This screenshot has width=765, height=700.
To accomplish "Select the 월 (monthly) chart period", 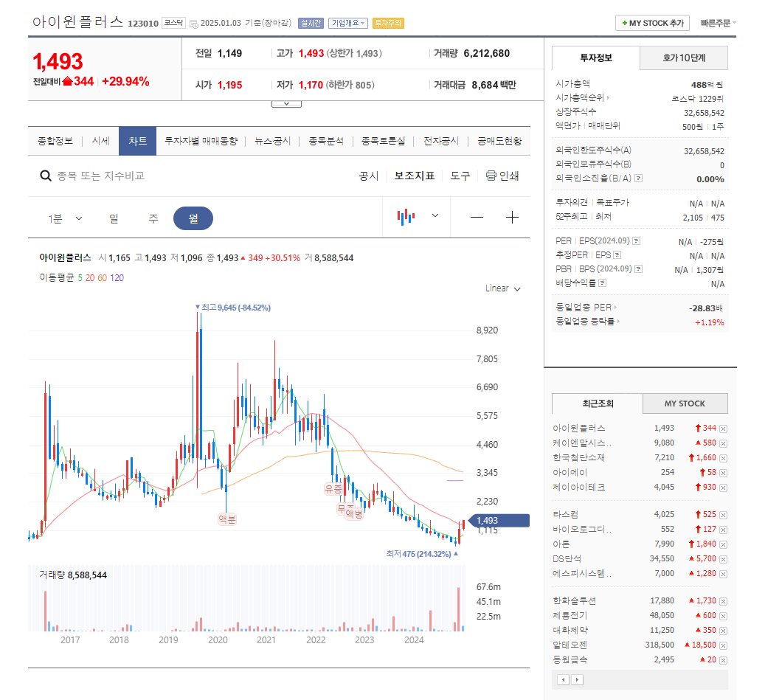I will pyautogui.click(x=193, y=218).
